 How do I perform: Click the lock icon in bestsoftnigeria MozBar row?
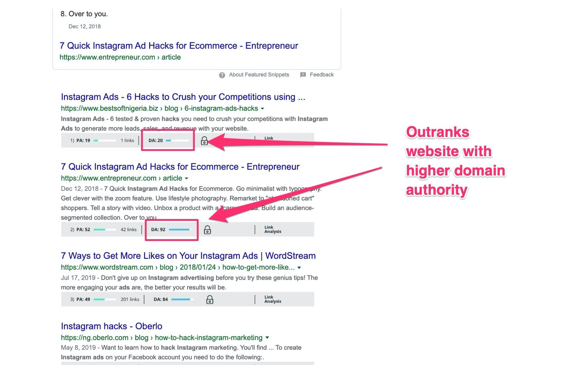coord(204,141)
